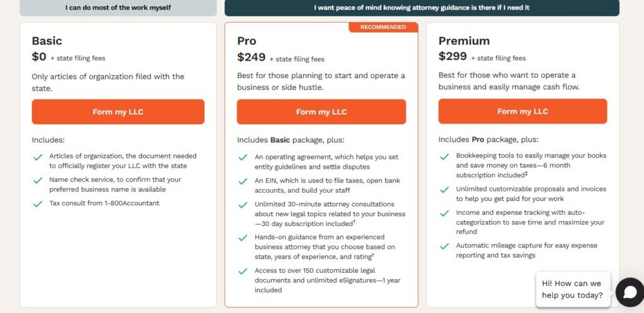Click the Premium plan title
The height and width of the screenshot is (313, 644).
(464, 41)
